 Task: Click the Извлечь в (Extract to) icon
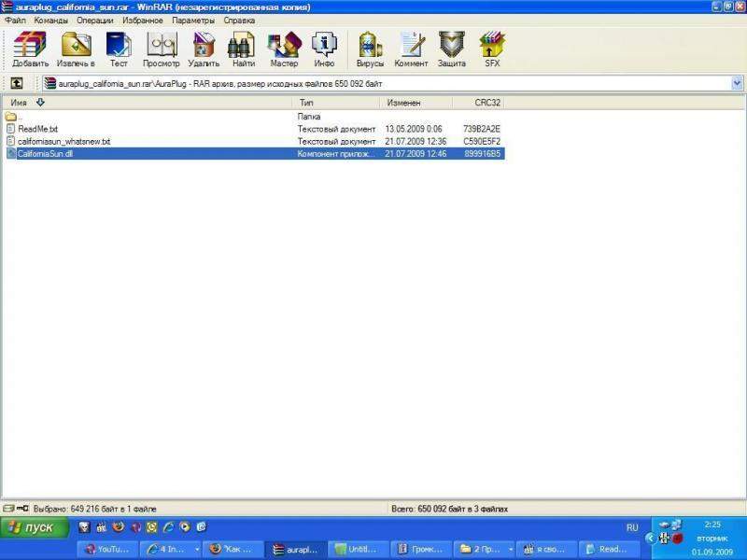(77, 49)
